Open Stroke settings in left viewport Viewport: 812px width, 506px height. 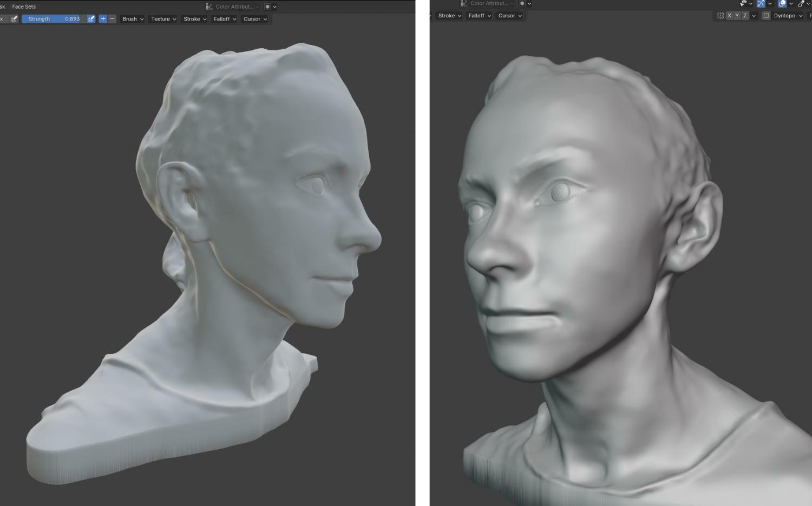pyautogui.click(x=195, y=19)
